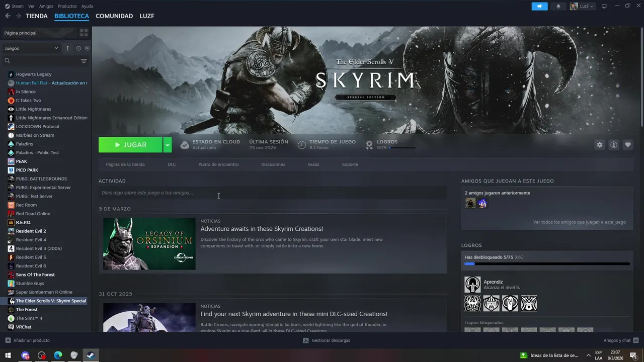Click the sort ascending arrow in library
The height and width of the screenshot is (362, 644).
(67, 48)
